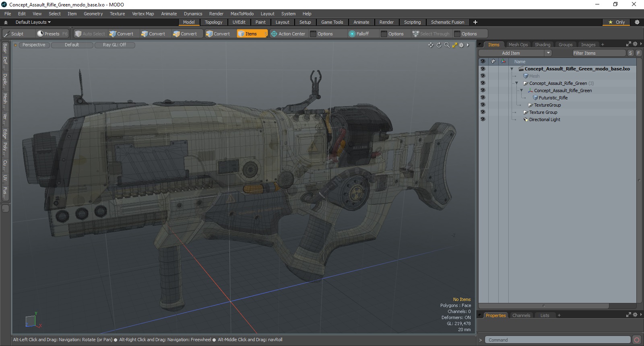Click the lock column header icon
The width and height of the screenshot is (644, 346).
(x=493, y=61)
